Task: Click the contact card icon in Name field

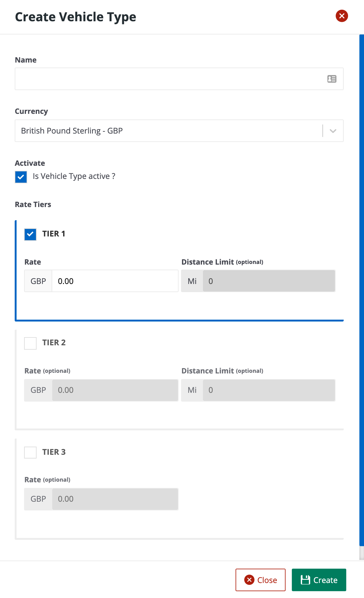Action: coord(332,79)
